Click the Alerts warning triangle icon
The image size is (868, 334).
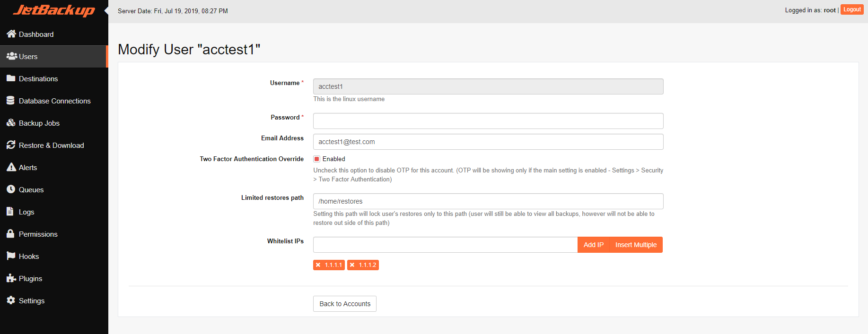click(11, 167)
